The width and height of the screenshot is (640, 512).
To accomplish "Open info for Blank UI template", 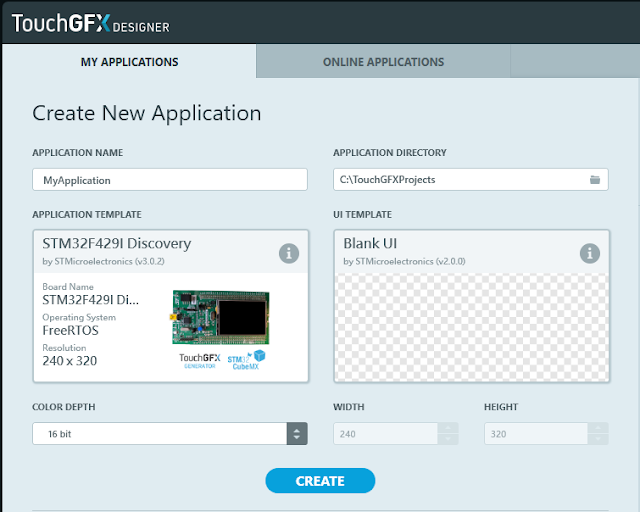I will 590,254.
